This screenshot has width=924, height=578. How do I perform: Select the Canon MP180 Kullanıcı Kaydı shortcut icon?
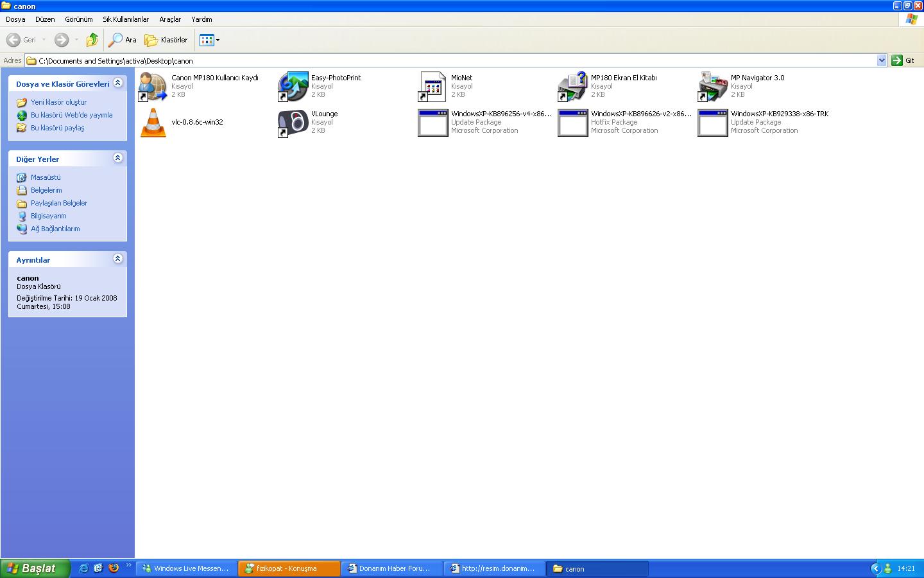153,87
